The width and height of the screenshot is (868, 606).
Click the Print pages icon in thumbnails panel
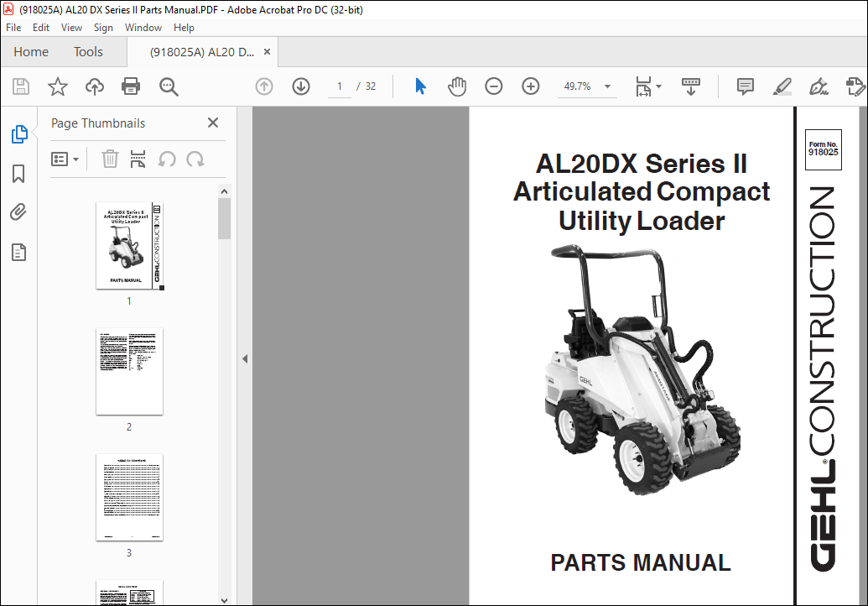coord(138,159)
